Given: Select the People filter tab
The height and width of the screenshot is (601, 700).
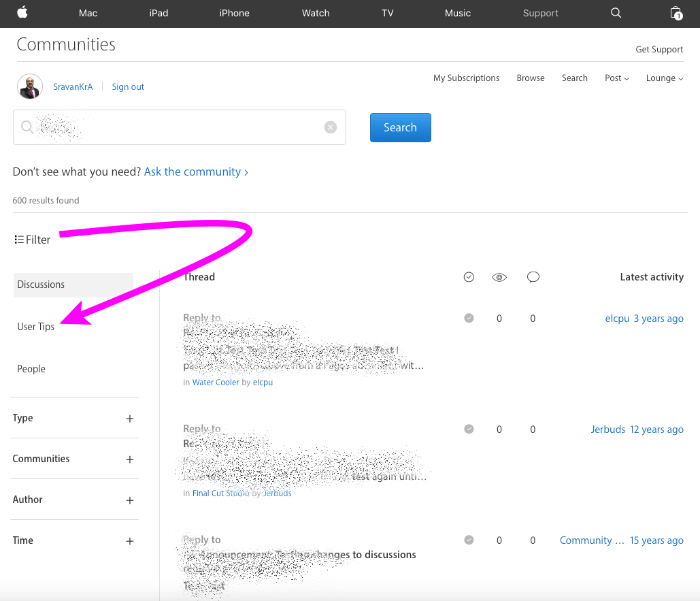Looking at the screenshot, I should 31,369.
